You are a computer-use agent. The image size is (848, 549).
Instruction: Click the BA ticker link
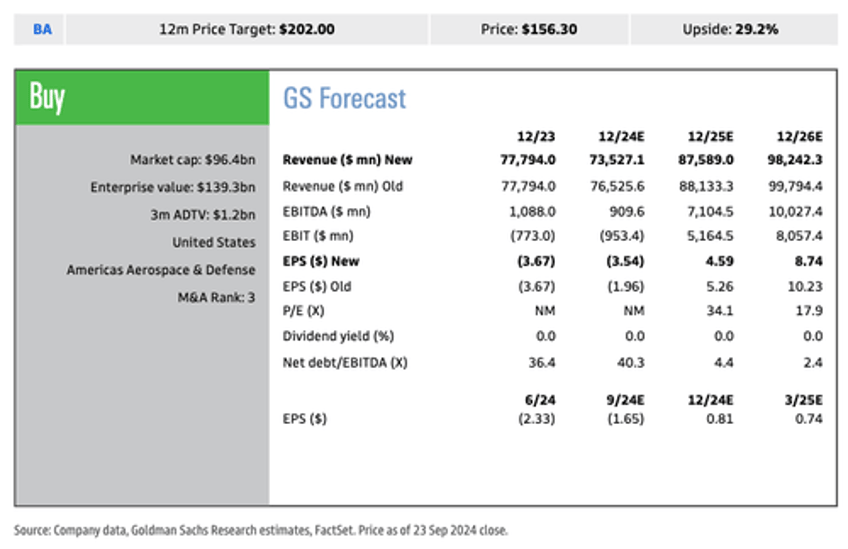click(42, 29)
